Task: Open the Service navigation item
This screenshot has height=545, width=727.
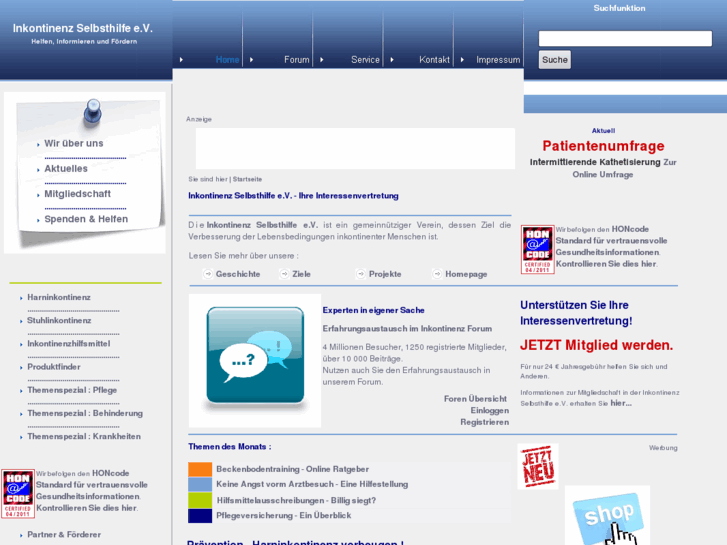Action: tap(365, 60)
